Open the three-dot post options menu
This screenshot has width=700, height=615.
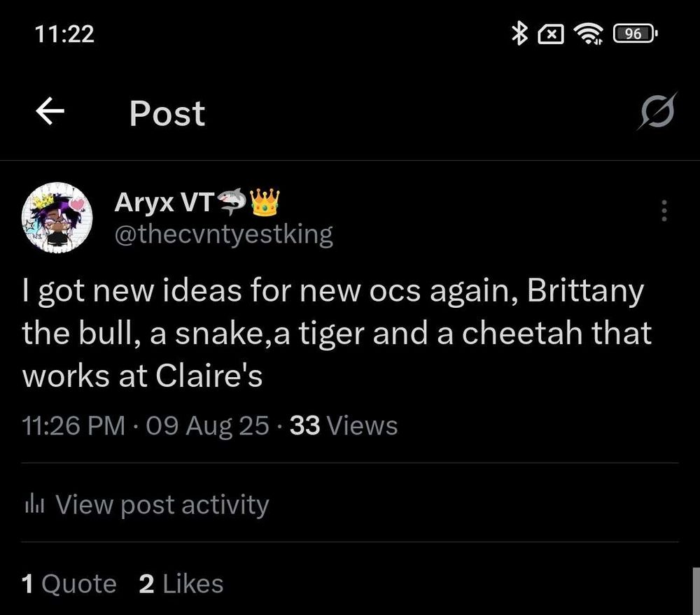pos(664,211)
